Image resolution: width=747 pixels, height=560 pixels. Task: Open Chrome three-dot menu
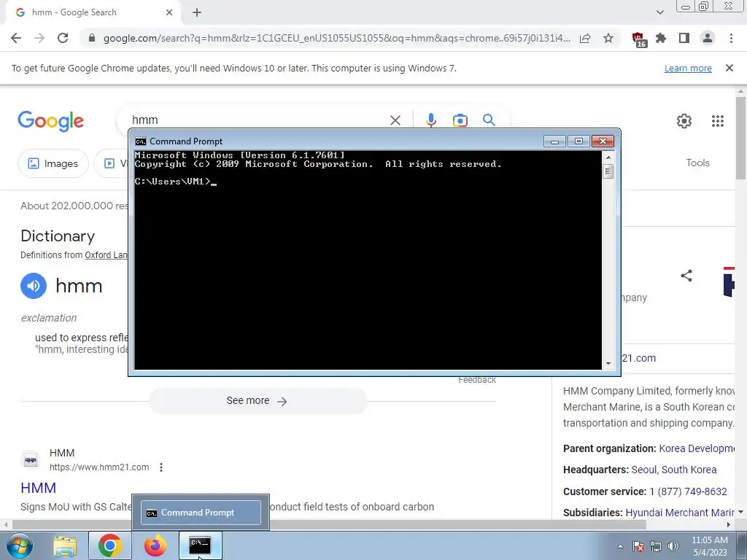point(731,38)
